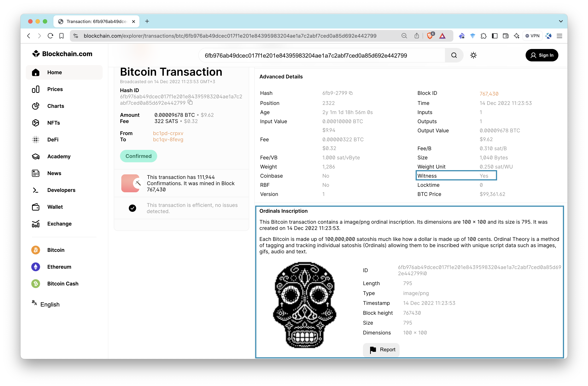This screenshot has height=386, width=588.
Task: Copy short hash in Advanced Details
Action: (351, 93)
